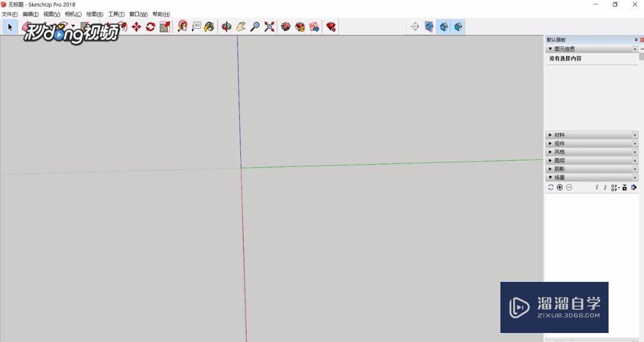Toggle show details in scenes panel

625,188
